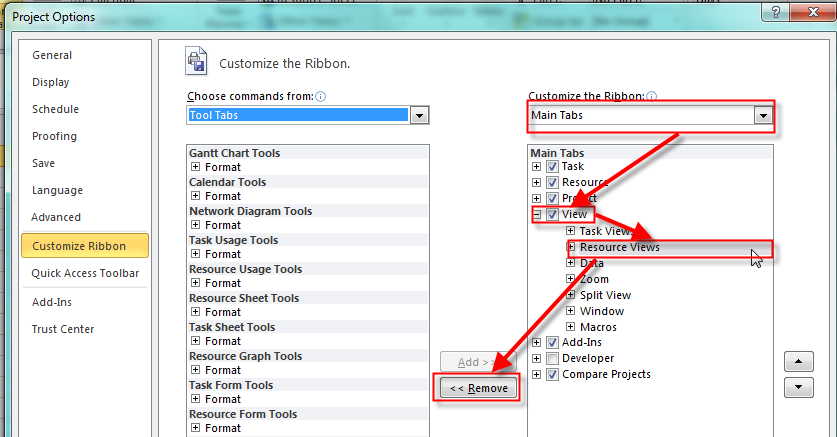Image resolution: width=837 pixels, height=437 pixels.
Task: Expand the Macros group in View
Action: [571, 327]
